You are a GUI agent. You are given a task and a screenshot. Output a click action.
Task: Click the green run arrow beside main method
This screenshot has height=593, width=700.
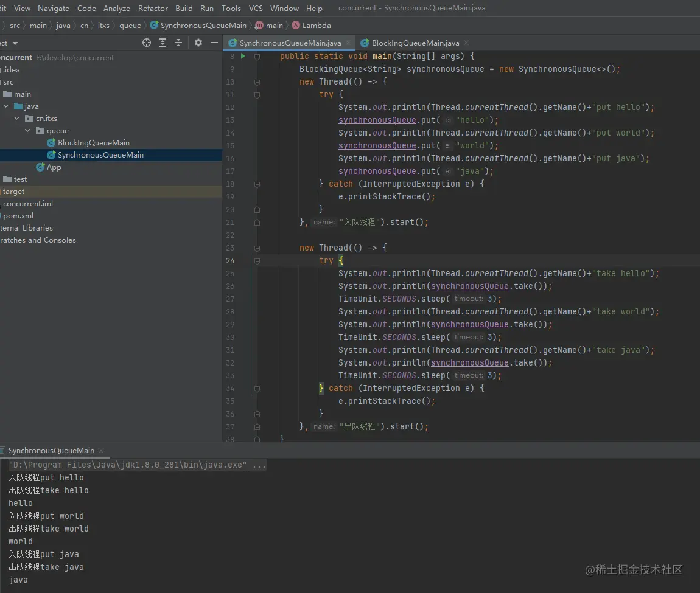click(243, 56)
